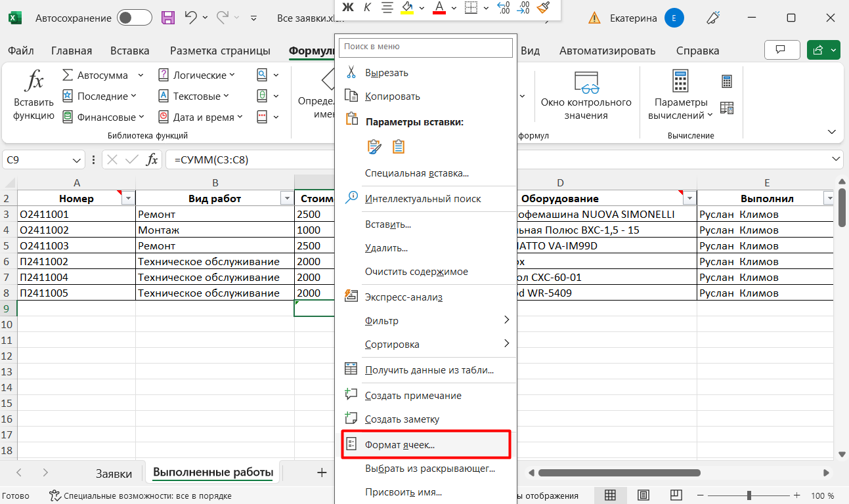Viewport: 849px width, 504px height.
Task: Click Специальная вставка menu entry
Action: tap(416, 173)
